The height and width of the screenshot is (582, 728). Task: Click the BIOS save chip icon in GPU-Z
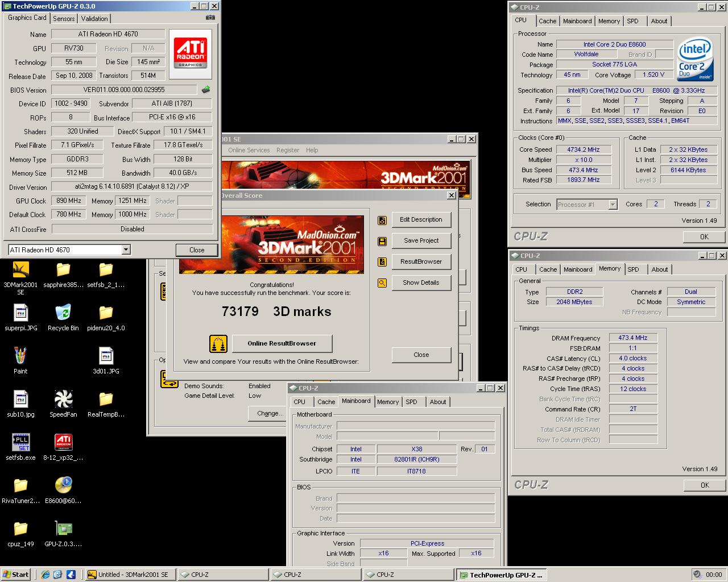tap(206, 89)
